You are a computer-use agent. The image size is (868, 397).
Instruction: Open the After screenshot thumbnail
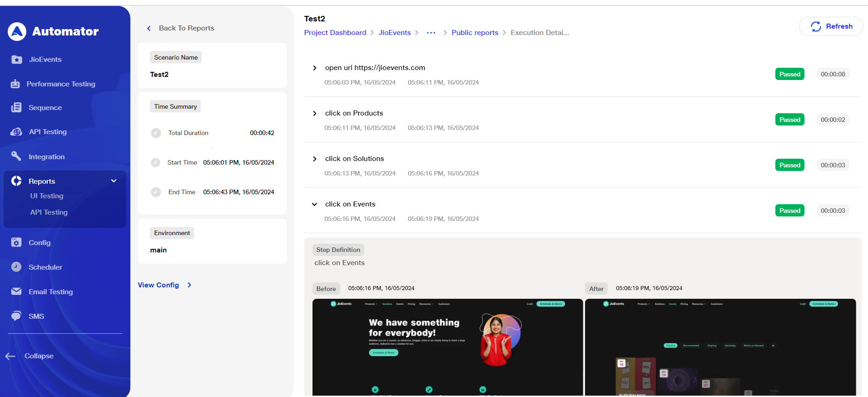pos(720,347)
